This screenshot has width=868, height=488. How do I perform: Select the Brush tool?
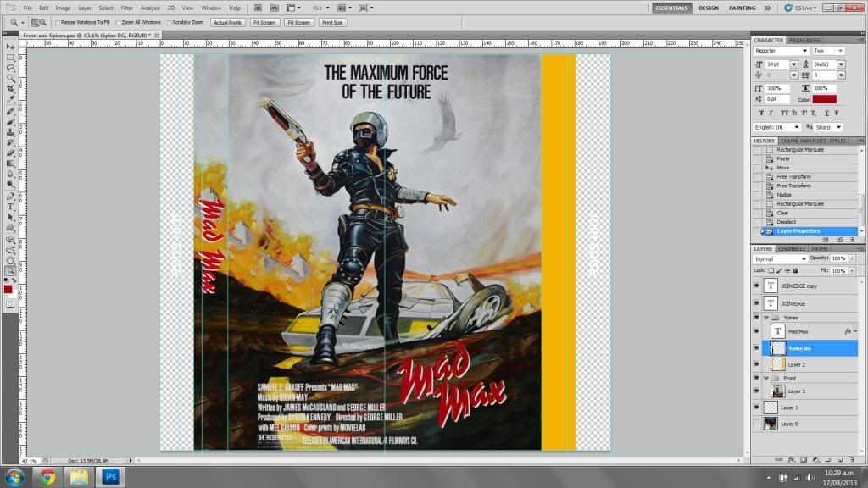point(10,121)
